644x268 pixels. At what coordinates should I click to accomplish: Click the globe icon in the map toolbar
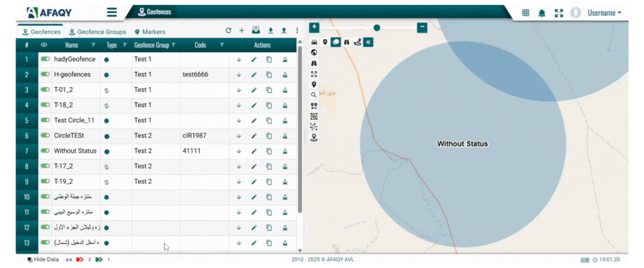point(314,53)
